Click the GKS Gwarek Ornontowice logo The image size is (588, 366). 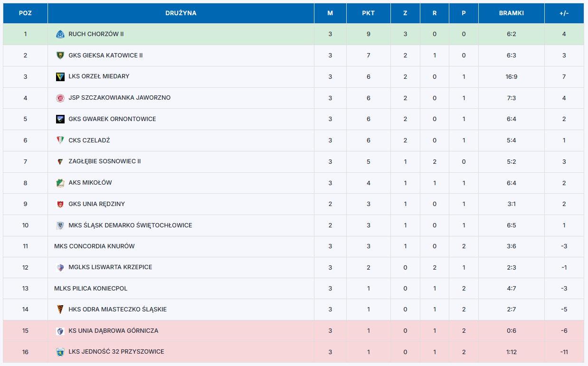(x=60, y=119)
